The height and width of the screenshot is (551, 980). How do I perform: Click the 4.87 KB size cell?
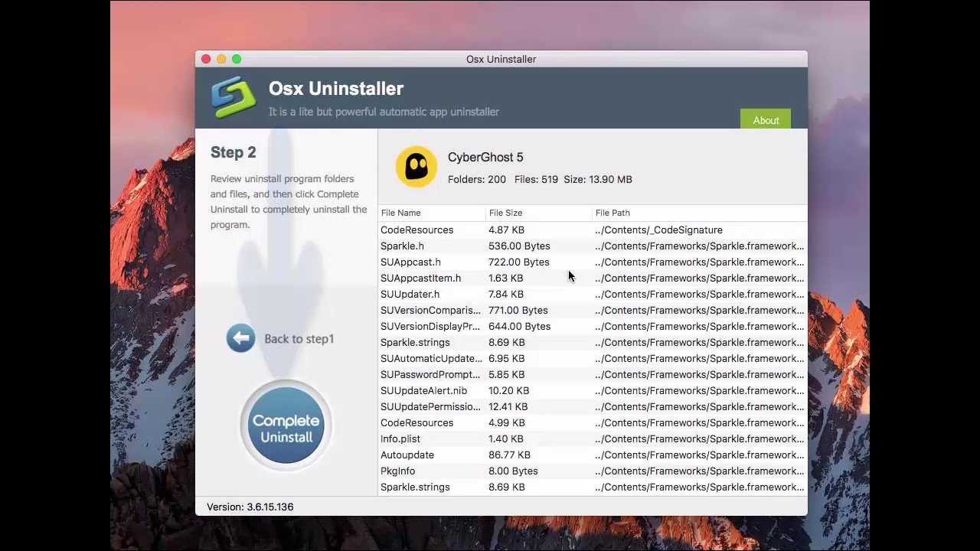[x=506, y=230]
